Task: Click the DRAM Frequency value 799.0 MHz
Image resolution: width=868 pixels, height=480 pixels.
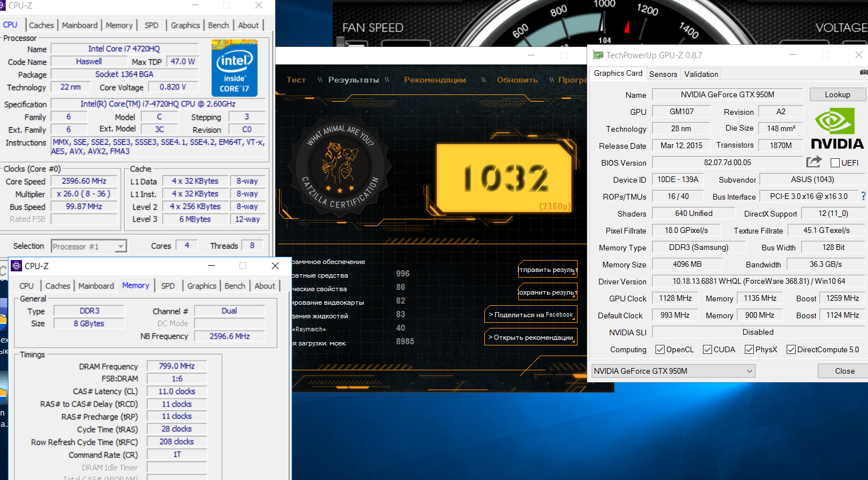Action: point(177,366)
